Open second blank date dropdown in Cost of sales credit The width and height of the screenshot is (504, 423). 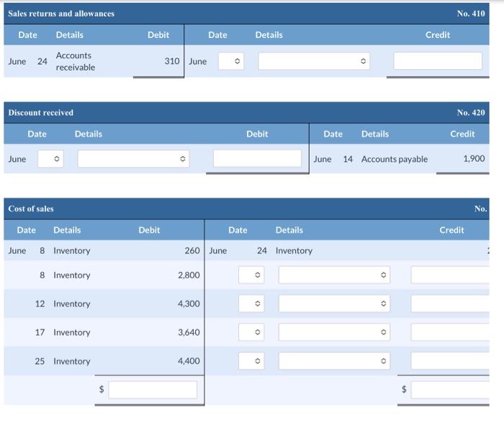pyautogui.click(x=251, y=304)
